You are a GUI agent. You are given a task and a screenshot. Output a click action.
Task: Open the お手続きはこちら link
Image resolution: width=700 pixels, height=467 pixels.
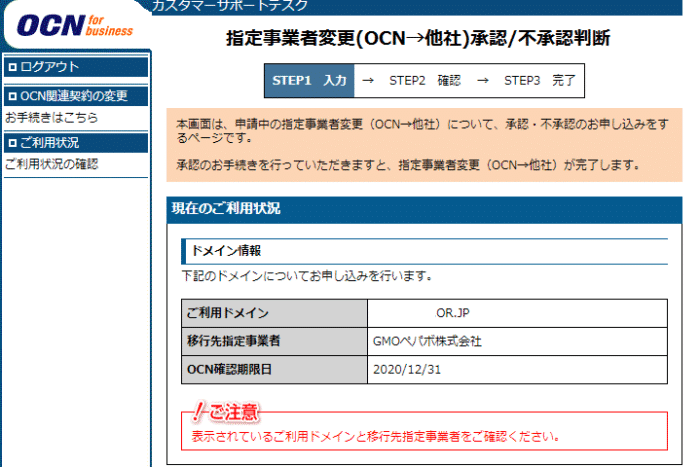coord(52,117)
